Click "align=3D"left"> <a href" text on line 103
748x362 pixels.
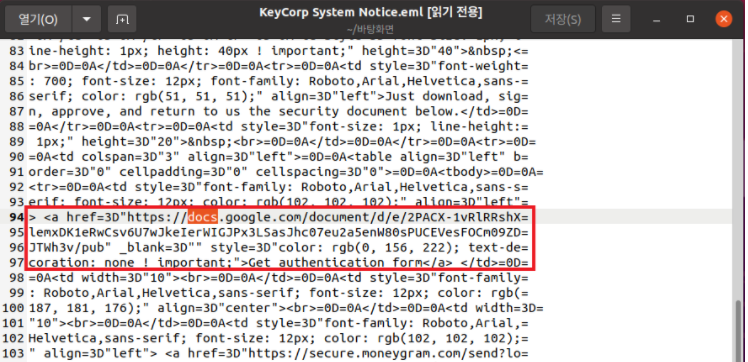coord(131,354)
